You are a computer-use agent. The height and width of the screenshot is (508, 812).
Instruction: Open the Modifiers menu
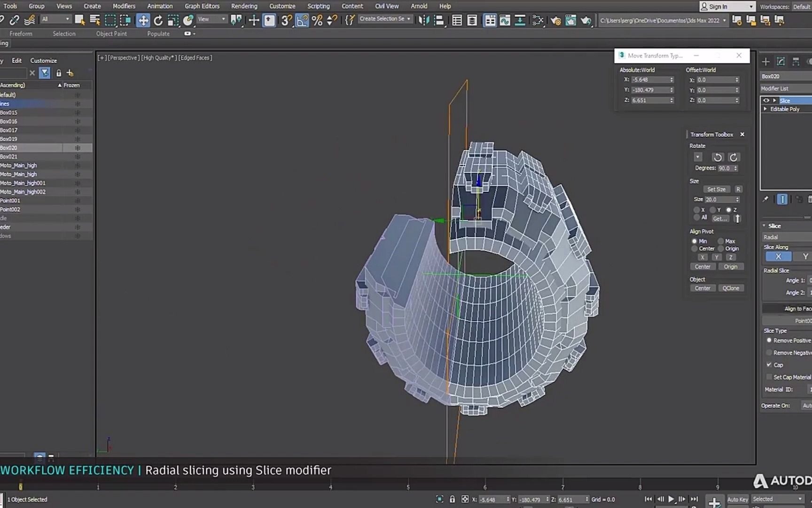pos(124,6)
